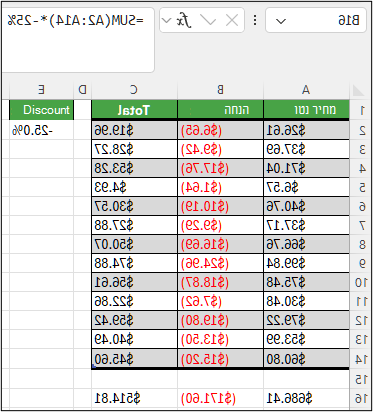Select row 16 header
The image size is (373, 412).
point(362,398)
